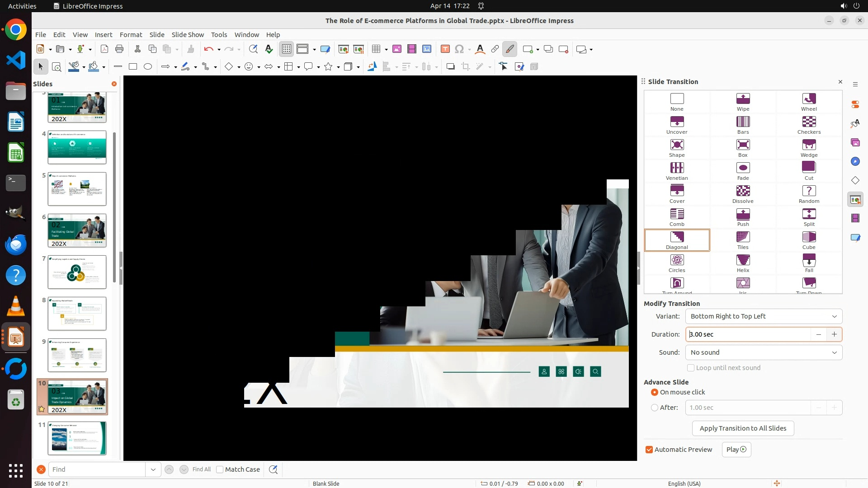Pick the Helix transition effect
Screen dimensions: 868x488
pyautogui.click(x=743, y=263)
